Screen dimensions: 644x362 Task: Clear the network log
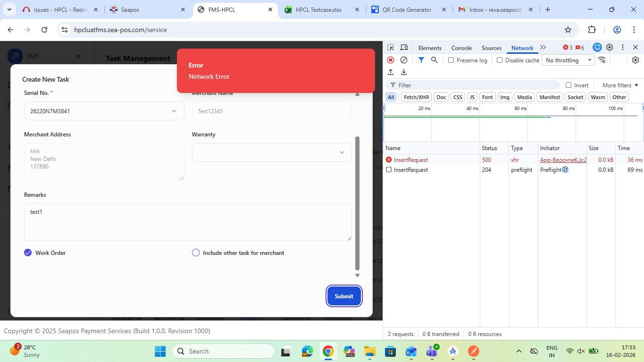click(x=404, y=60)
